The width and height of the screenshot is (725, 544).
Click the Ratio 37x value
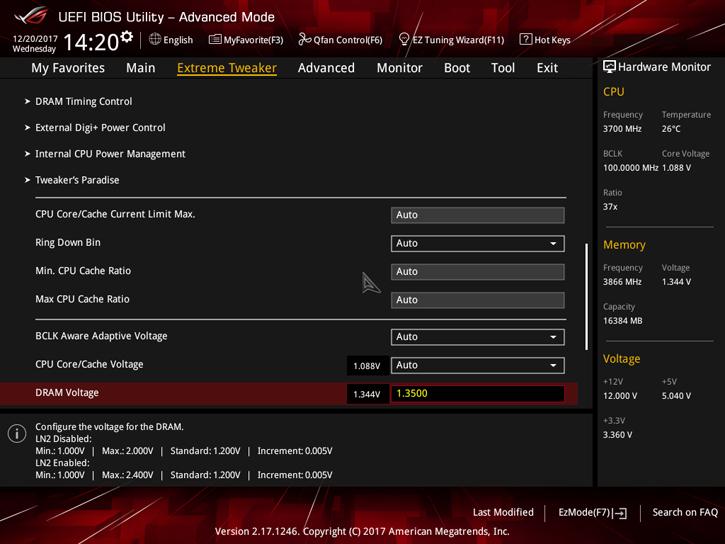[x=610, y=207]
